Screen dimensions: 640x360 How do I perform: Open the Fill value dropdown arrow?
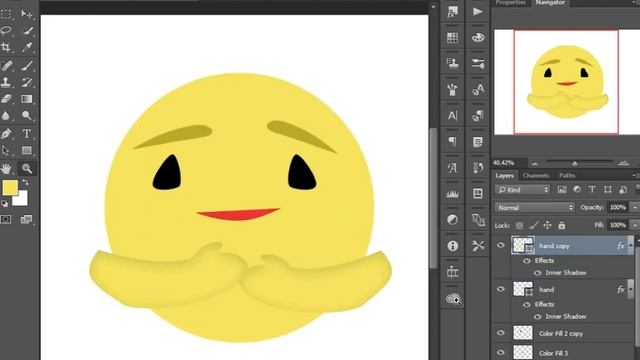[x=634, y=225]
